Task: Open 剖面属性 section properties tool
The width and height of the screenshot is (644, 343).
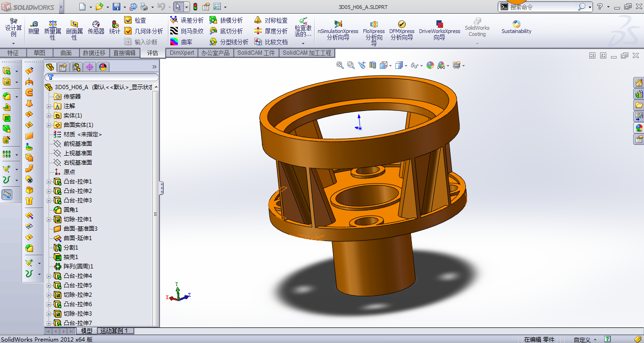Action: point(75,30)
